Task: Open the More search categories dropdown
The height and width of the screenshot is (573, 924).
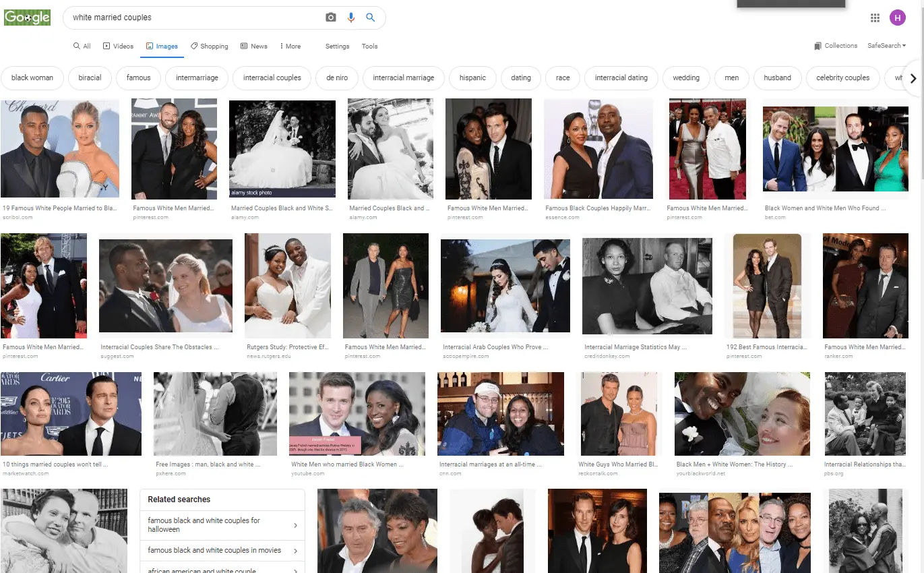Action: coord(290,46)
